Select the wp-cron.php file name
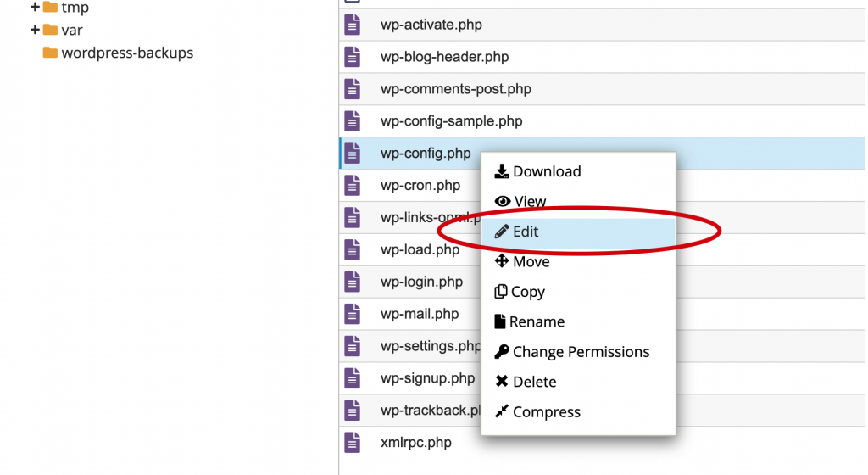Image resolution: width=868 pixels, height=475 pixels. (420, 185)
